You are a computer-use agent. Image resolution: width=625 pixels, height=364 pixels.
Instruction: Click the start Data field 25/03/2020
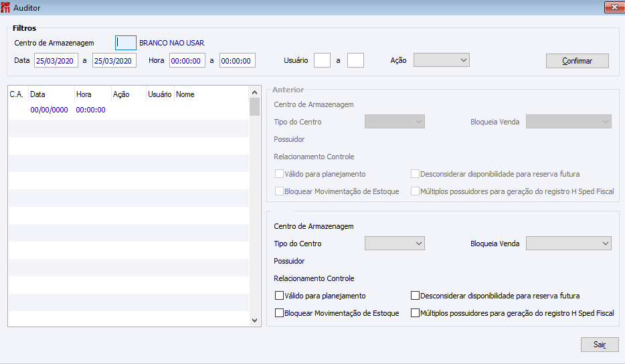[x=56, y=61]
